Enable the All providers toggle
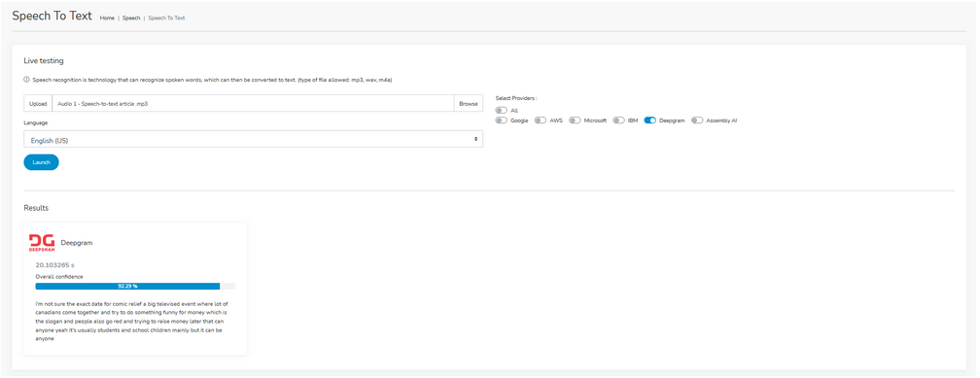 [502, 110]
